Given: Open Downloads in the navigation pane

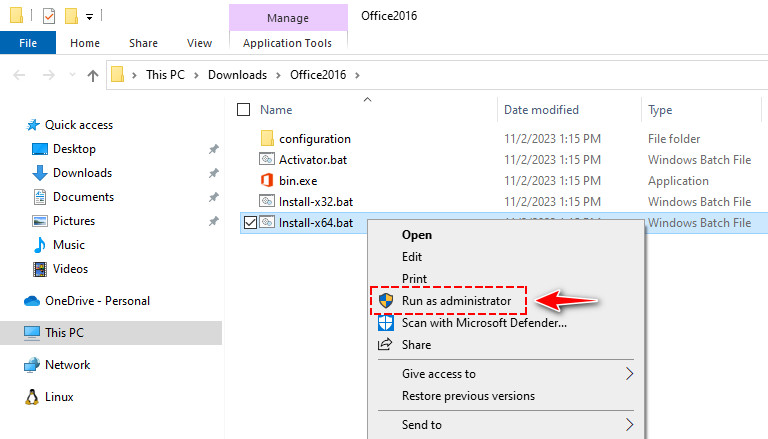Looking at the screenshot, I should (x=82, y=173).
